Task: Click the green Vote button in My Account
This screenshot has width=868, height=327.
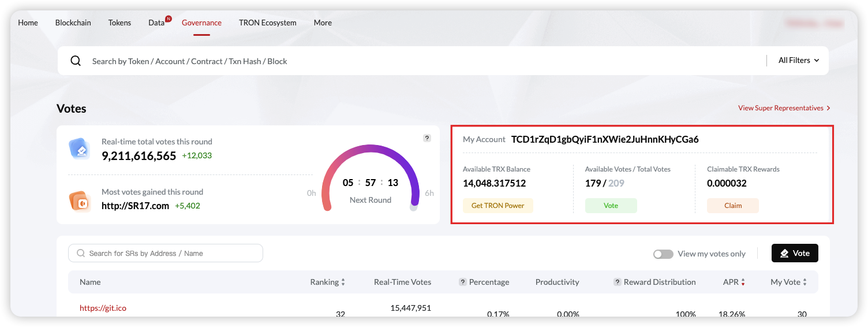Action: (611, 206)
